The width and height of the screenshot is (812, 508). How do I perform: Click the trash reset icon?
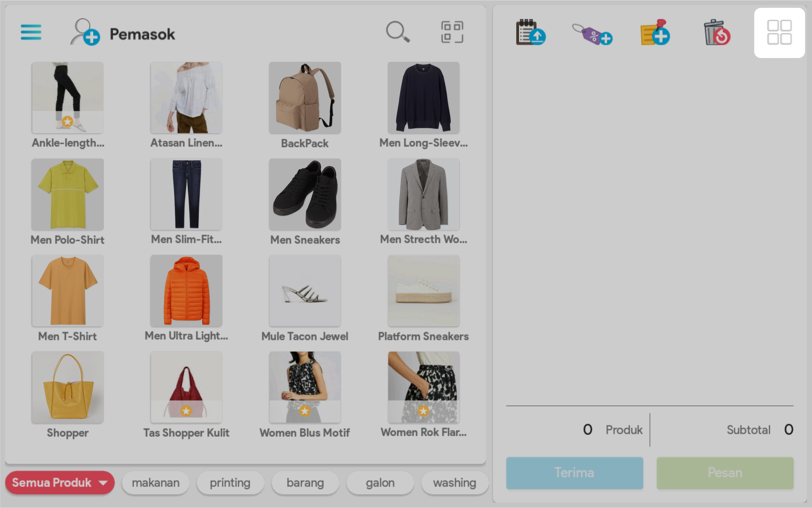click(717, 33)
